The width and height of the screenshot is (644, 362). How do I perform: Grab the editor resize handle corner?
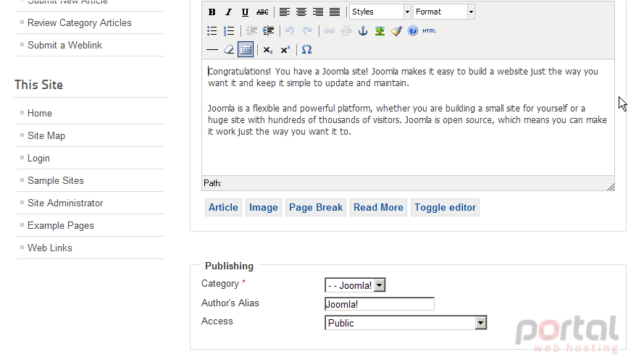pos(611,188)
